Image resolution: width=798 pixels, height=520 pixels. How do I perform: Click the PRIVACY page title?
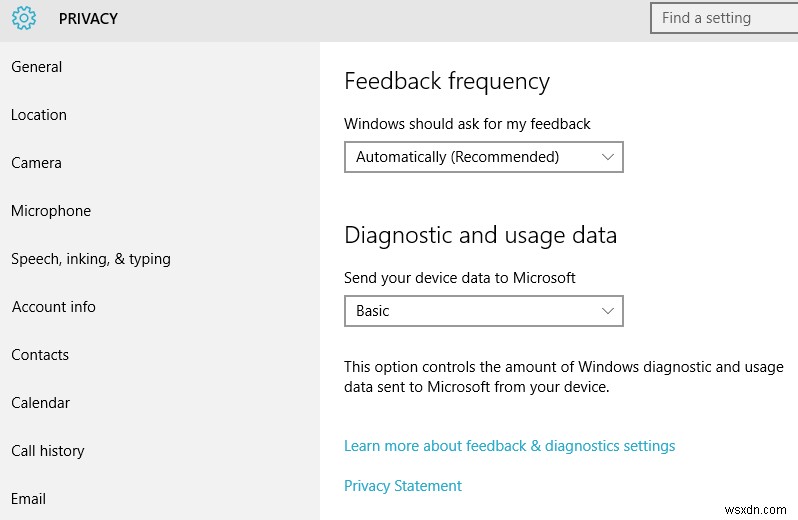(88, 19)
